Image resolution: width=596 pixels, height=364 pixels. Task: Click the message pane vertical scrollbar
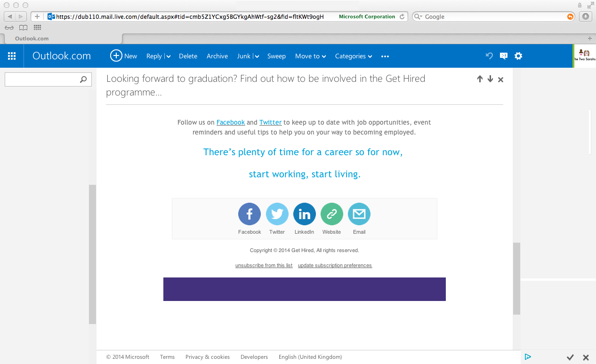[517, 278]
